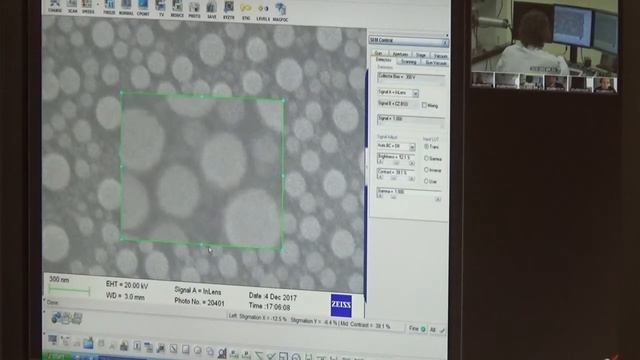The width and height of the screenshot is (640, 360).
Task: Open the Gun tab
Action: (x=379, y=53)
